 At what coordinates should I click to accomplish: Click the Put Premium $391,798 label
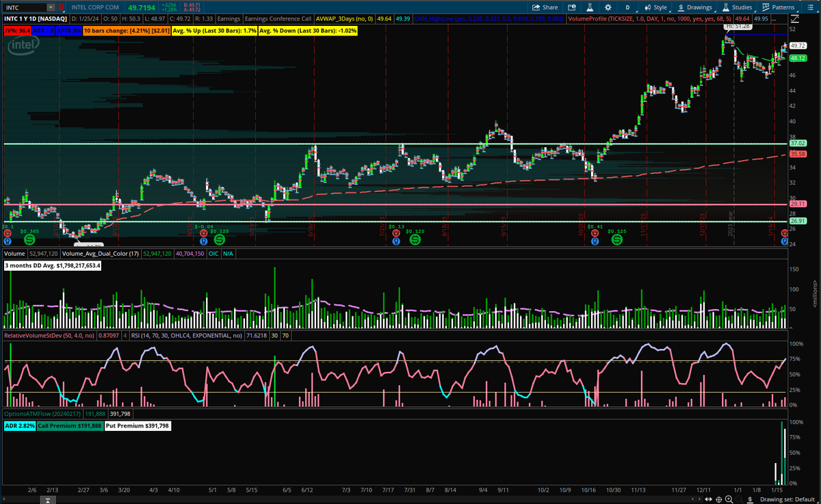pos(137,425)
